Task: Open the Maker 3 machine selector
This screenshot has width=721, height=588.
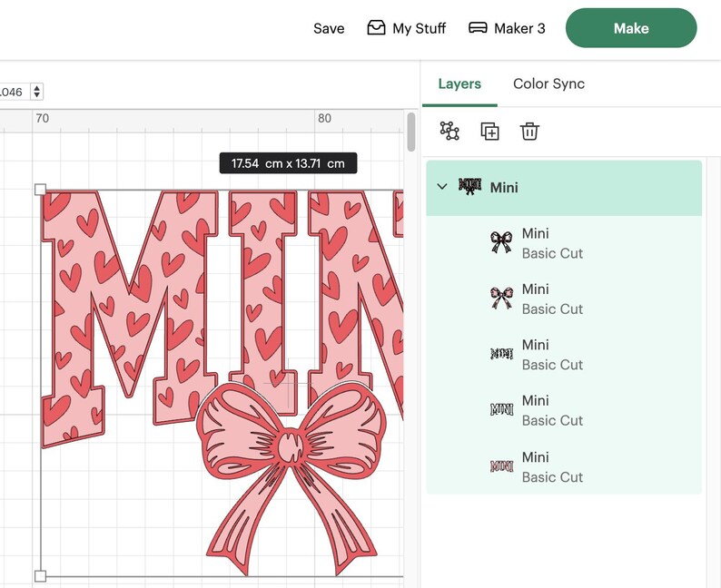Action: (507, 28)
